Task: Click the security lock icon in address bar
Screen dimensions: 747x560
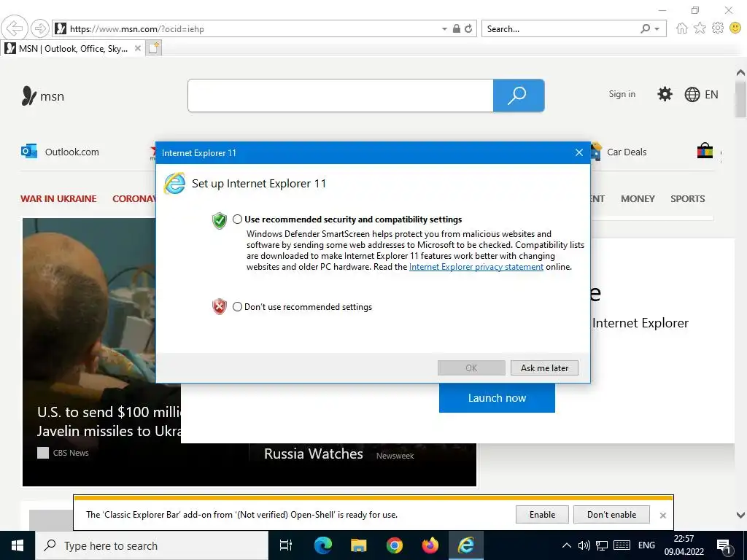Action: tap(457, 28)
